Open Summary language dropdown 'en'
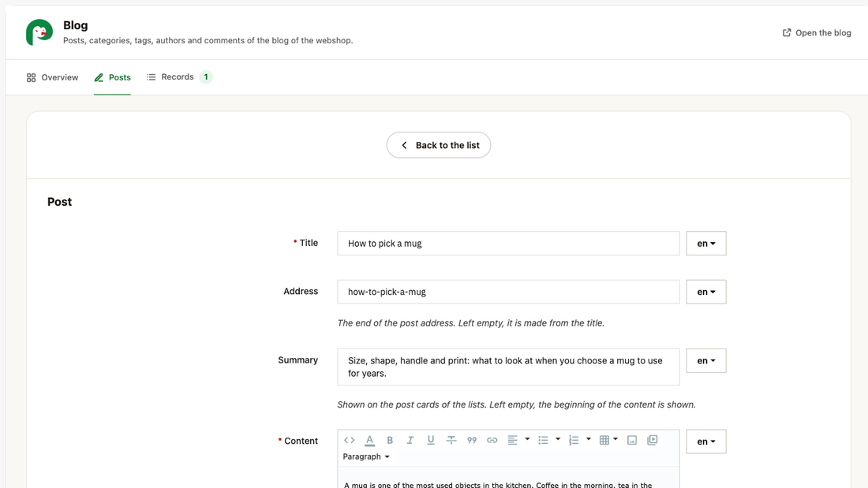The width and height of the screenshot is (868, 488). pyautogui.click(x=705, y=361)
